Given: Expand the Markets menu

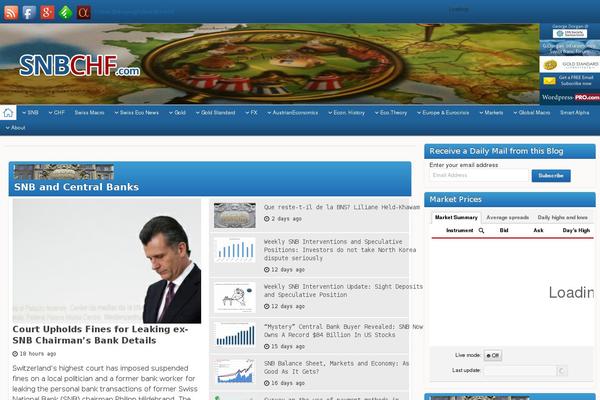Looking at the screenshot, I should 491,113.
